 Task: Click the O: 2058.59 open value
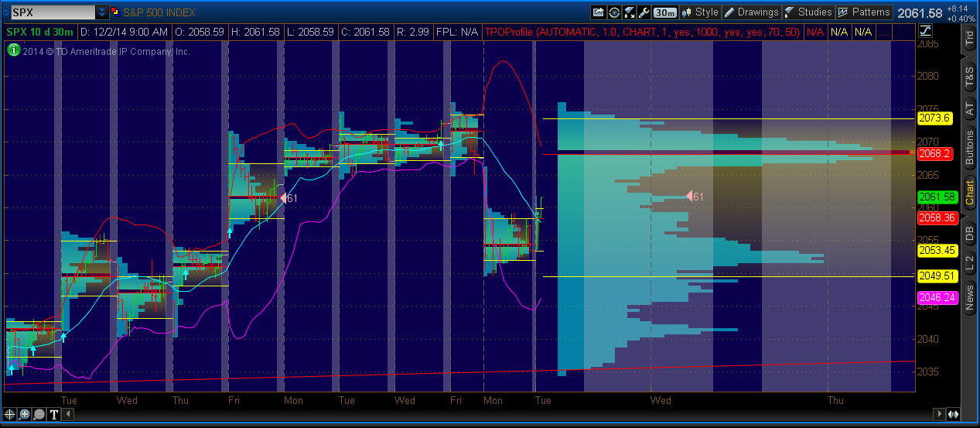coord(200,32)
